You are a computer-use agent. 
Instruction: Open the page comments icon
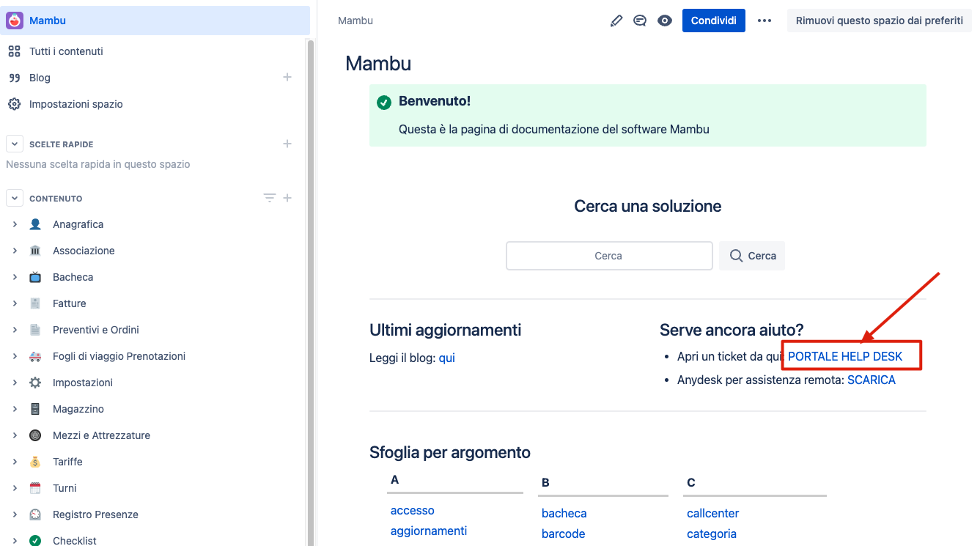pos(640,21)
